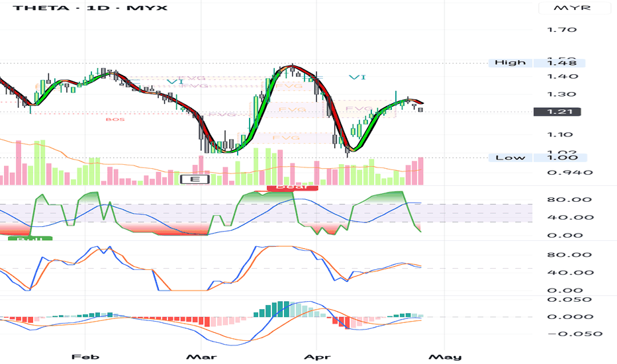617x364 pixels.
Task: Select May on the time axis
Action: 445,357
